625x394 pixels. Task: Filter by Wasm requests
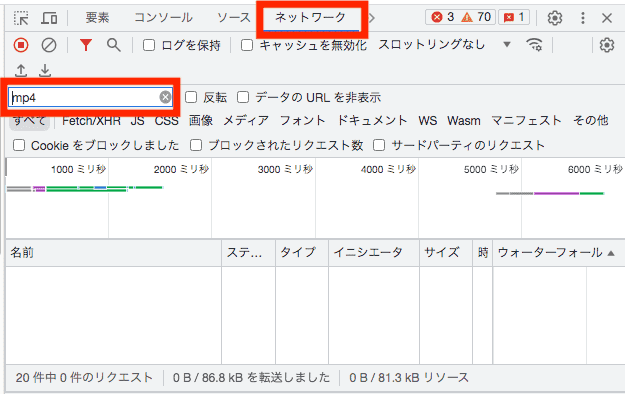tap(464, 120)
